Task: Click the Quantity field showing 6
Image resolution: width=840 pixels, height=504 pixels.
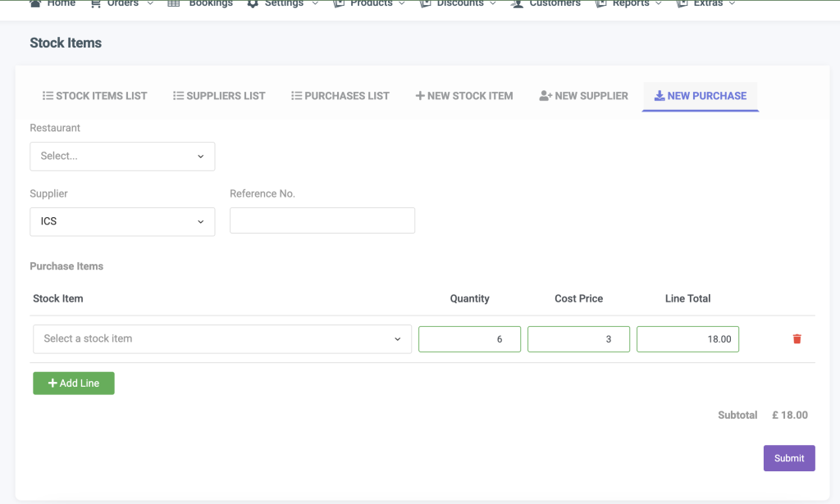Action: pyautogui.click(x=469, y=339)
